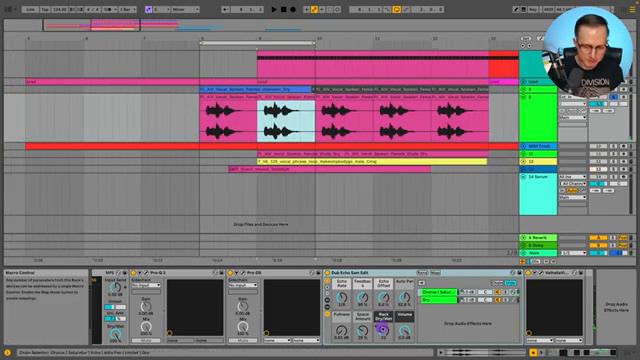Set 14 Serum monitor to Auto
The height and width of the screenshot is (360, 640).
pyautogui.click(x=573, y=191)
